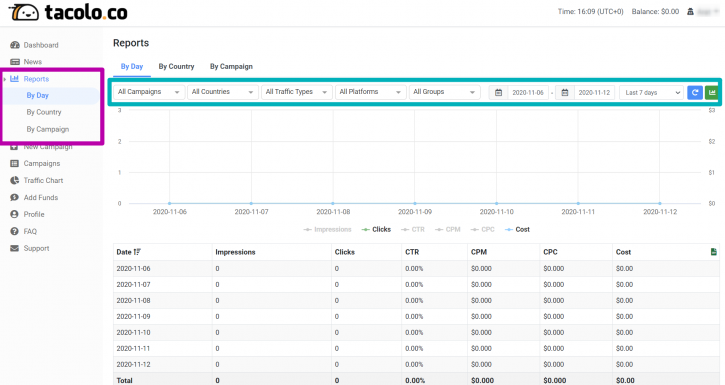Open Traffic Chart page link
Screen dimensions: 725x385
tap(43, 180)
